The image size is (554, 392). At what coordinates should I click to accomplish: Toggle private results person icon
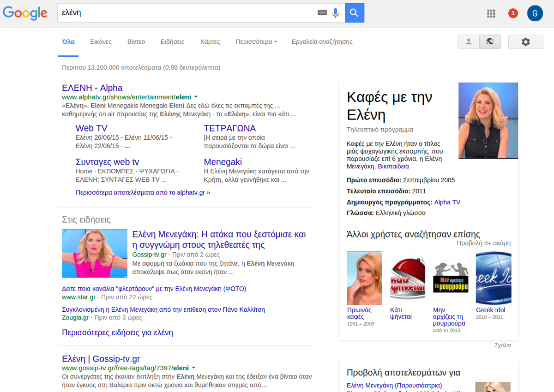coord(468,42)
